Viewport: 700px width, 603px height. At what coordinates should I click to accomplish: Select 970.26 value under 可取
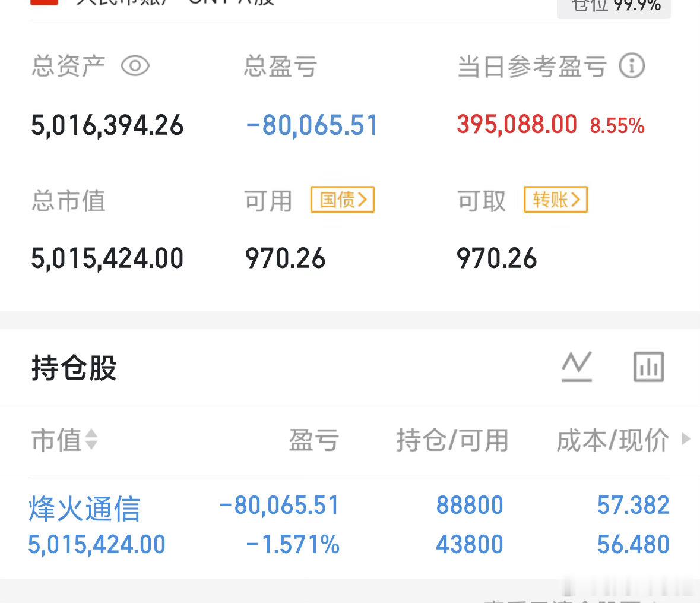click(496, 258)
